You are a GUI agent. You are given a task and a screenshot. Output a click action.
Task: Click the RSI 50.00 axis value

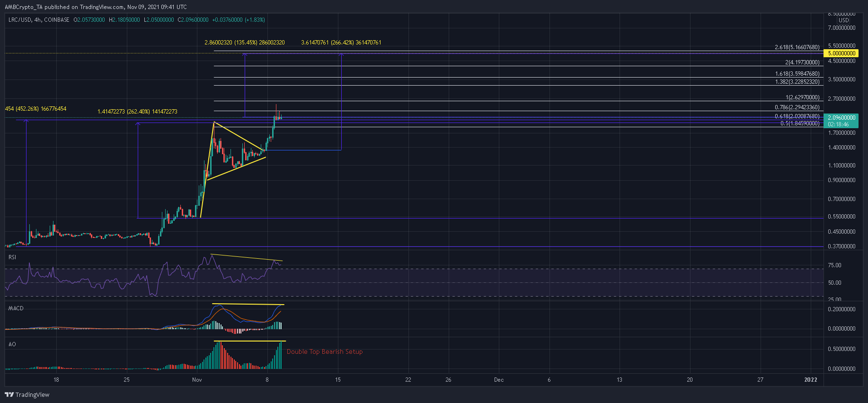tap(834, 283)
